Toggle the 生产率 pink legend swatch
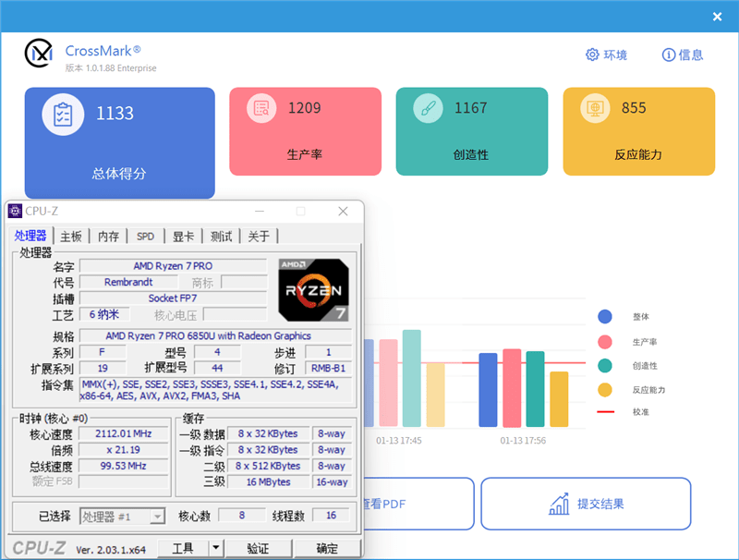 pos(605,342)
